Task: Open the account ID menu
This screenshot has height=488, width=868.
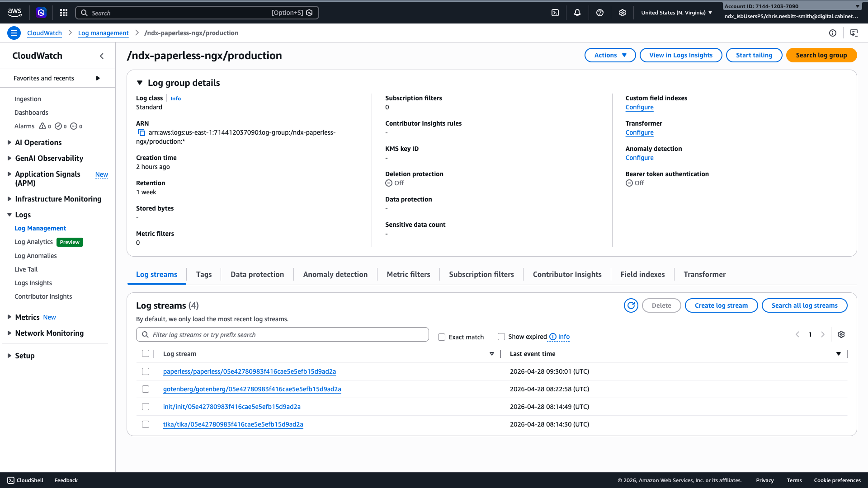Action: 792,6
